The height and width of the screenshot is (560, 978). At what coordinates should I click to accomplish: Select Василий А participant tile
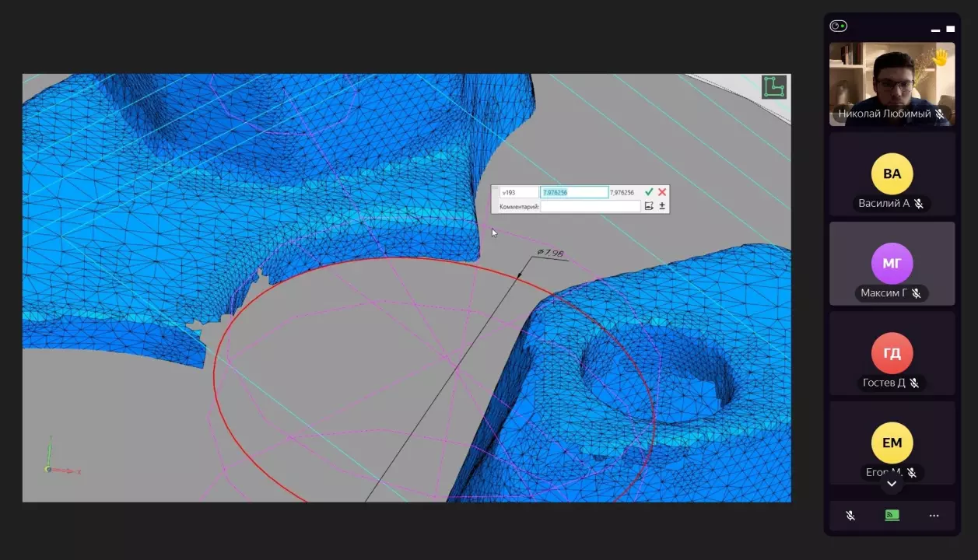tap(892, 173)
